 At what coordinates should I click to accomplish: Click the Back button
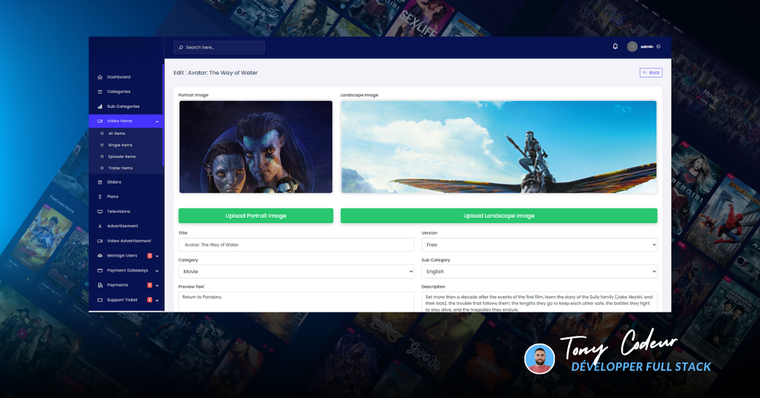651,73
